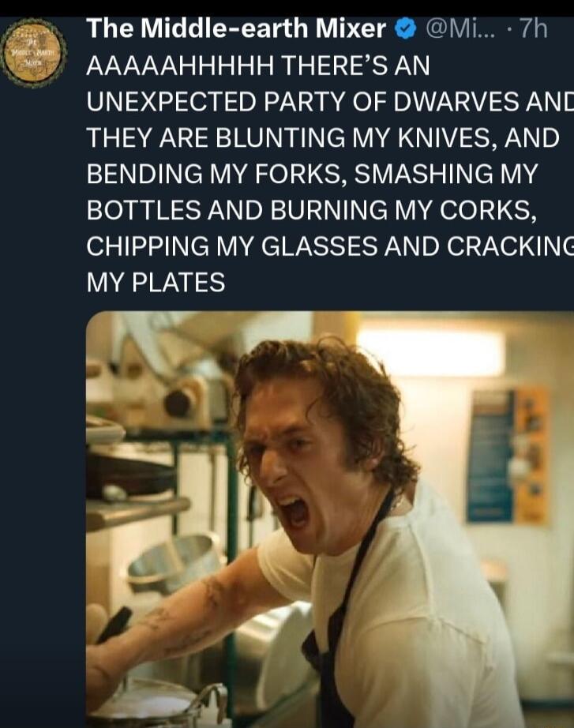Screen dimensions: 574x728
Task: Click the BENDING MY FORKS, SMASHING MY line
Action: coord(312,174)
